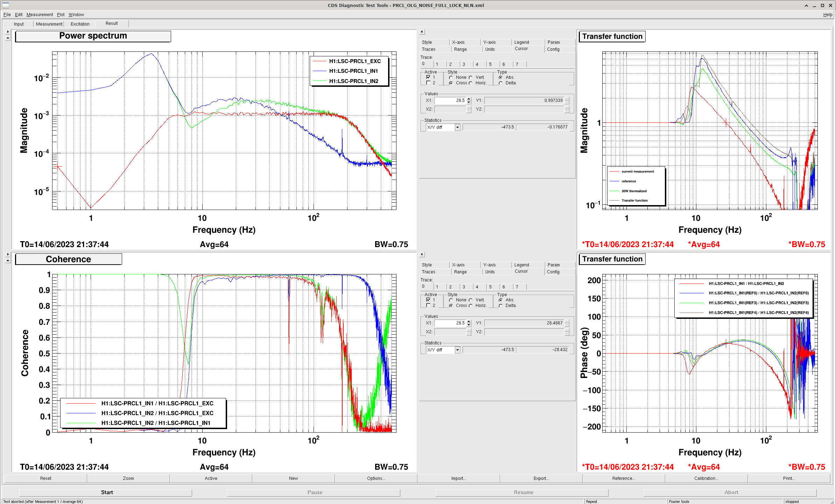The height and width of the screenshot is (504, 836).
Task: Open the upper panel's Traces tab
Action: click(428, 49)
